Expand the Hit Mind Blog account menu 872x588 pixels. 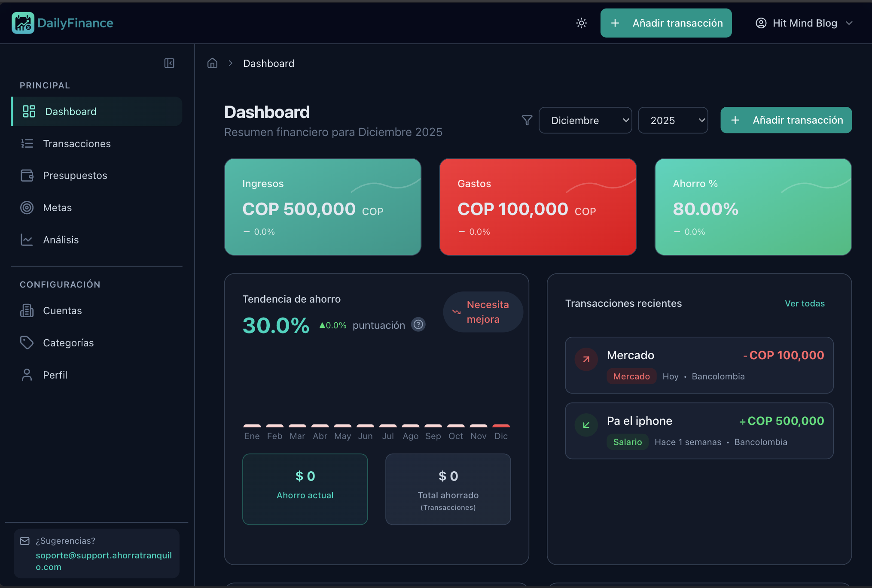804,23
